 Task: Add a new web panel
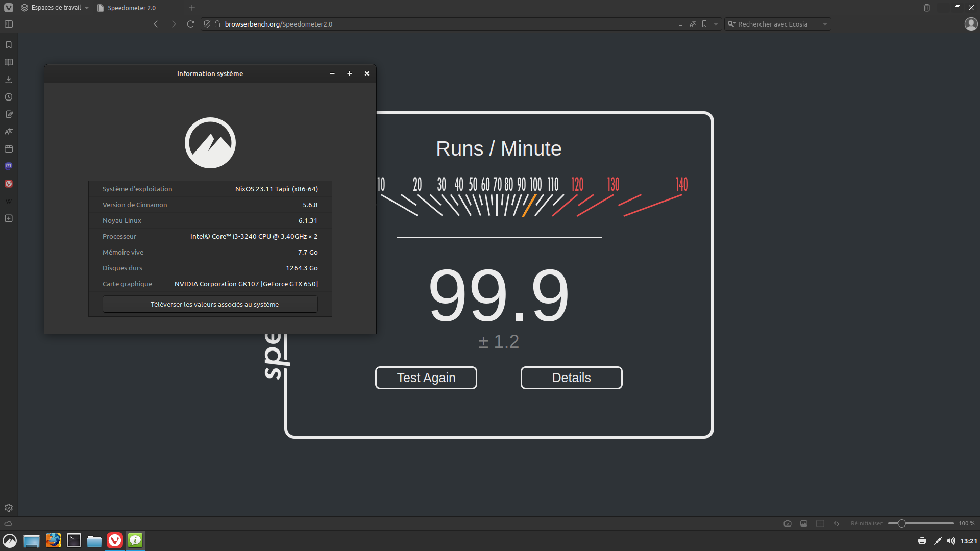tap(9, 218)
